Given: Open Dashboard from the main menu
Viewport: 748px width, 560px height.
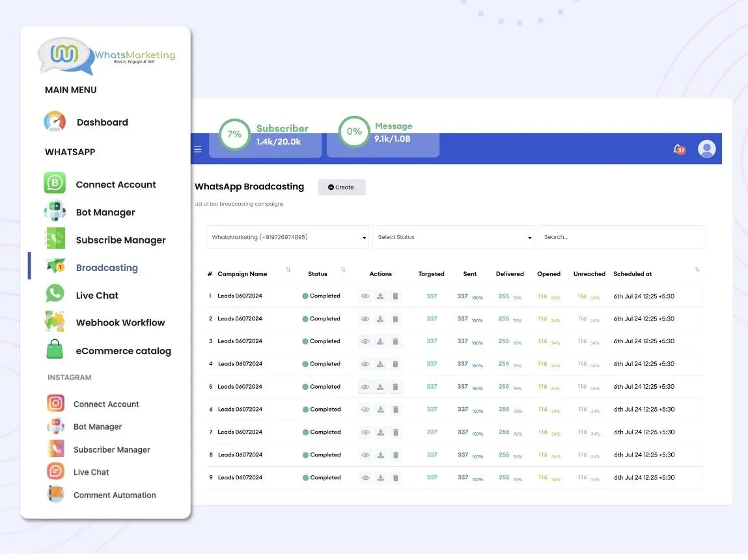Looking at the screenshot, I should (102, 122).
